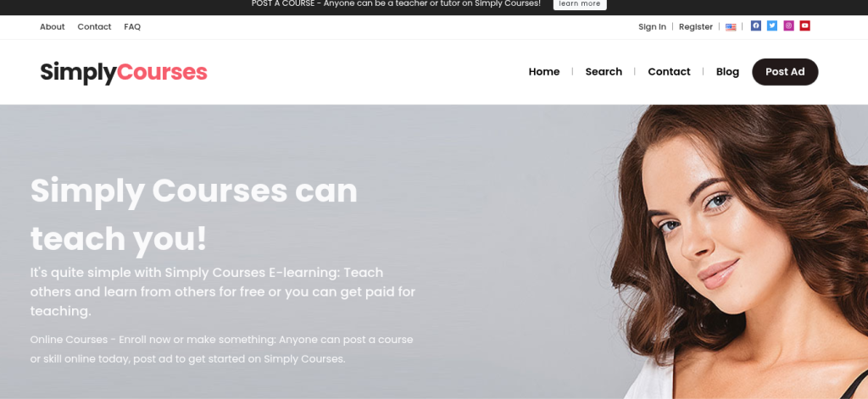868x399 pixels.
Task: Open the top-bar Contact link
Action: coord(94,26)
